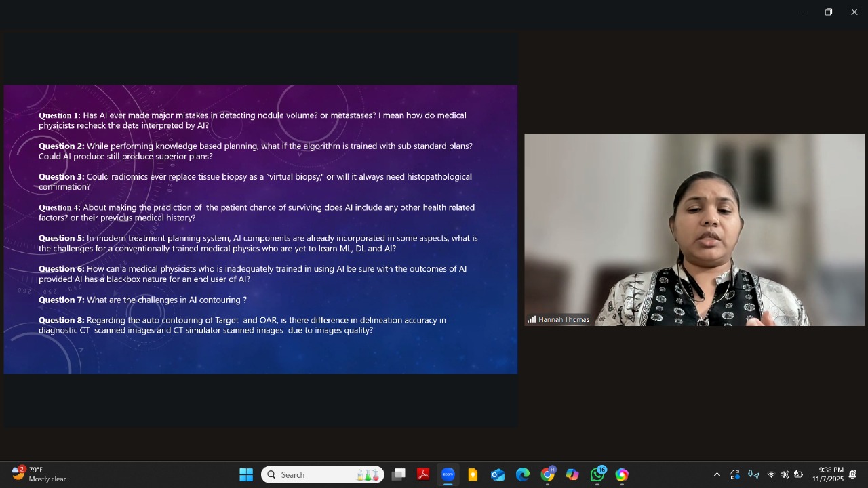868x488 pixels.
Task: Open Google Keep from the taskbar
Action: pyautogui.click(x=473, y=474)
